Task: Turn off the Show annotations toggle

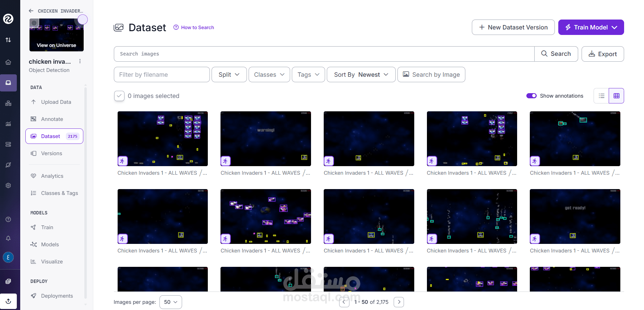Action: pyautogui.click(x=532, y=96)
